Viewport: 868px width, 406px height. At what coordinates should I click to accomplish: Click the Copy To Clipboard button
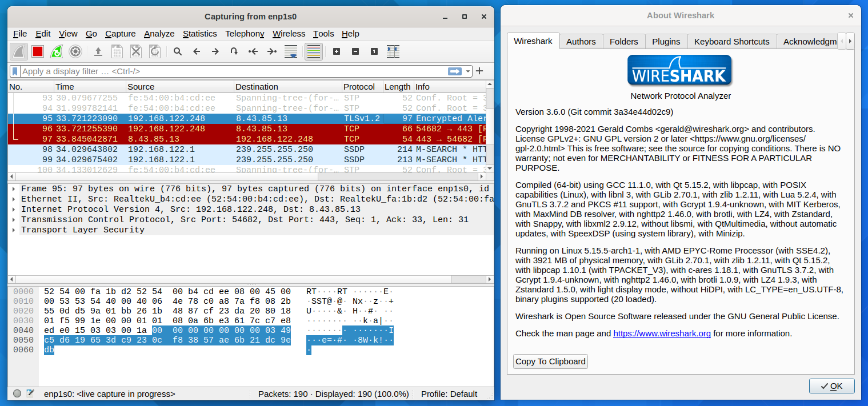coord(550,361)
